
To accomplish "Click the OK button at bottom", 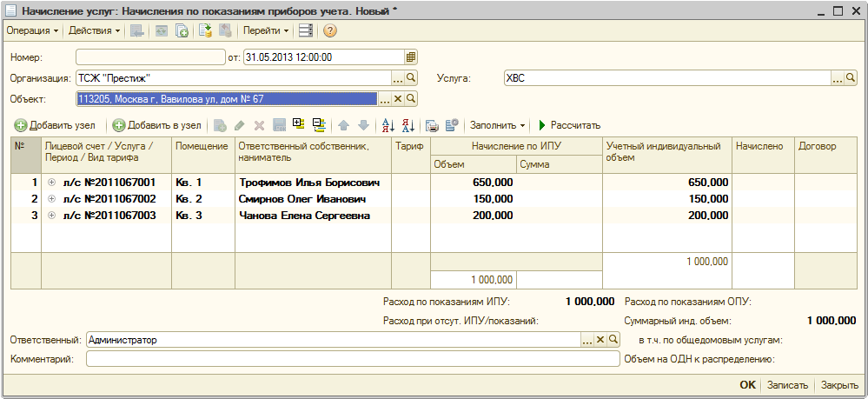I will pyautogui.click(x=747, y=385).
